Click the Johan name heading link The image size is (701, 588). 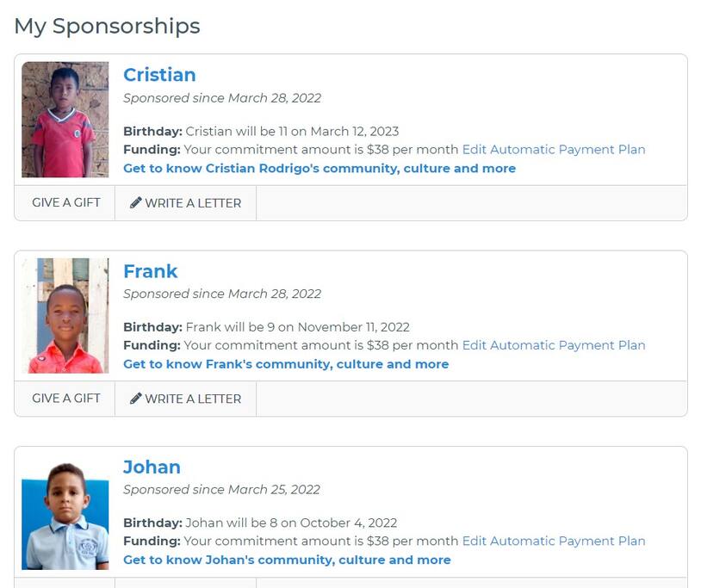[x=152, y=467]
